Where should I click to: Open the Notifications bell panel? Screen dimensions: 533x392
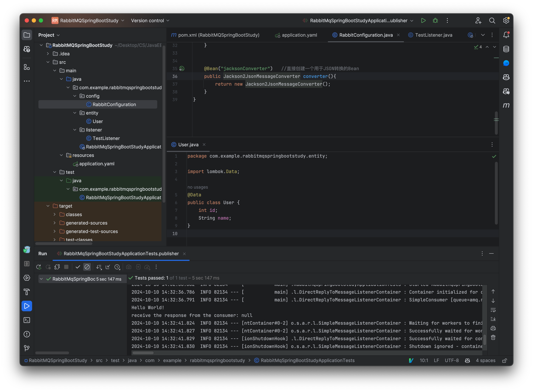click(x=506, y=35)
